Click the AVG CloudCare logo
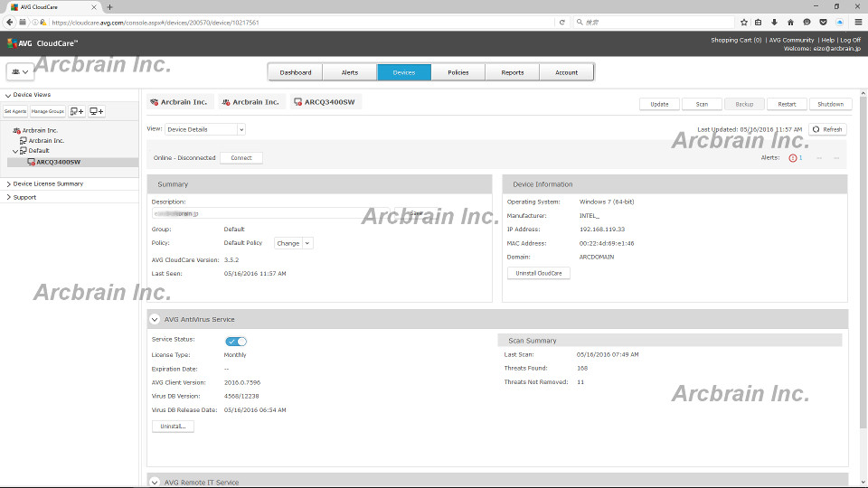This screenshot has height=488, width=868. tap(42, 43)
